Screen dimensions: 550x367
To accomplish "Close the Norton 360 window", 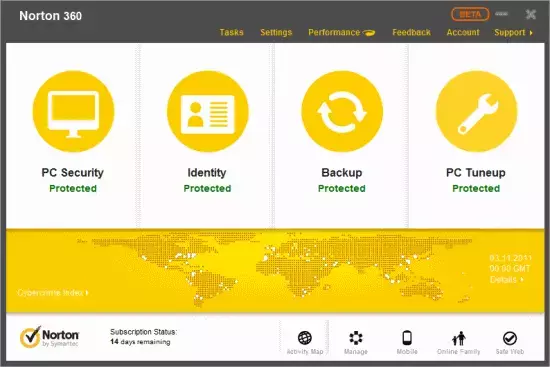I will (531, 14).
